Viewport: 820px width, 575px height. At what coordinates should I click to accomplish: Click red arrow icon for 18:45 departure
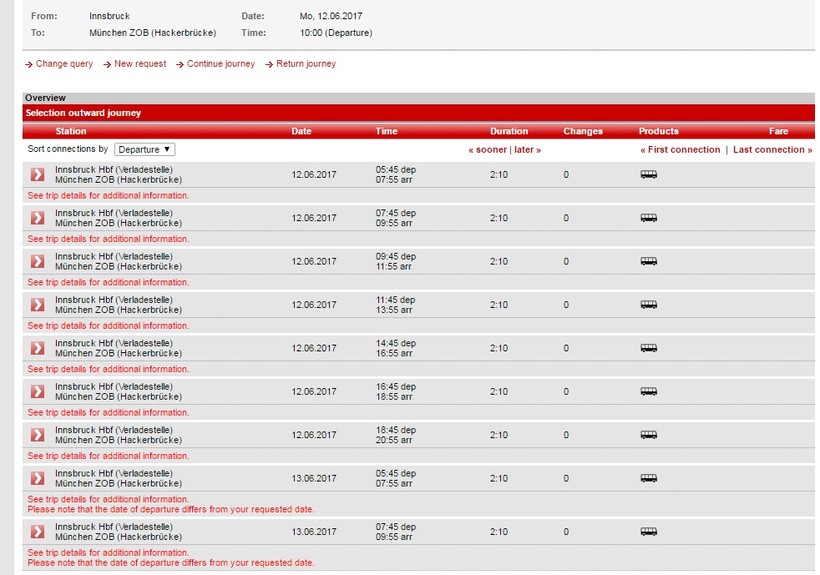37,435
